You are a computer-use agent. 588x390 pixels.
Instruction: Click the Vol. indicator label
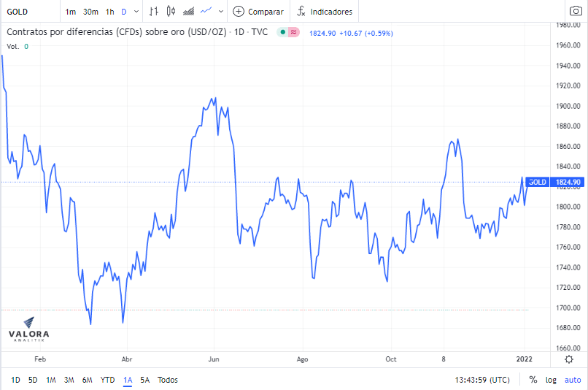click(12, 47)
